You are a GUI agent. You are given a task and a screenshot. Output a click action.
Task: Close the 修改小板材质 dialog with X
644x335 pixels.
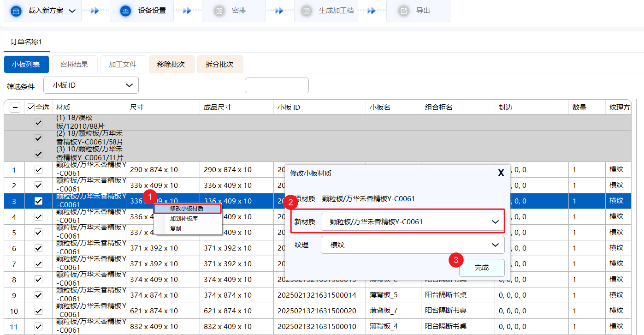pos(501,173)
